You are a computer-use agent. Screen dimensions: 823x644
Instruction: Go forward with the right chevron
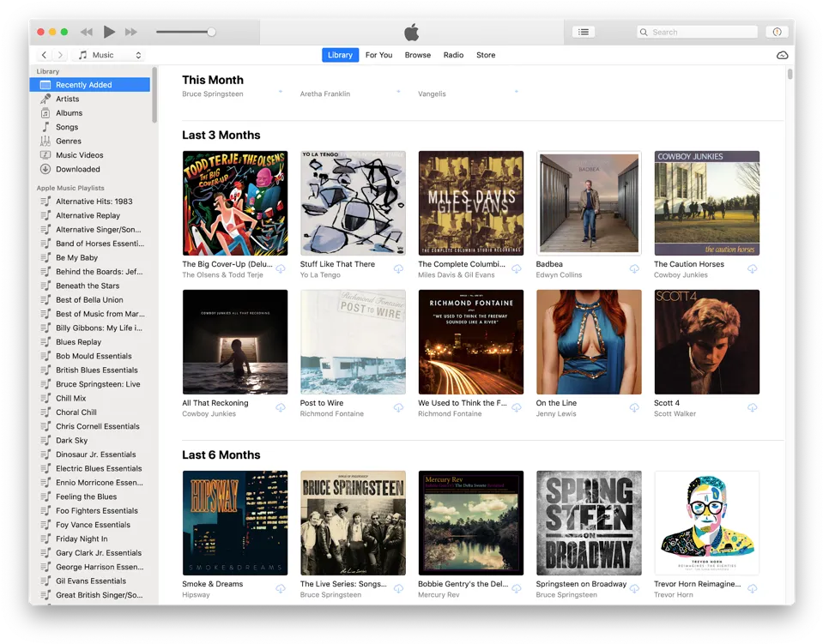coord(60,55)
